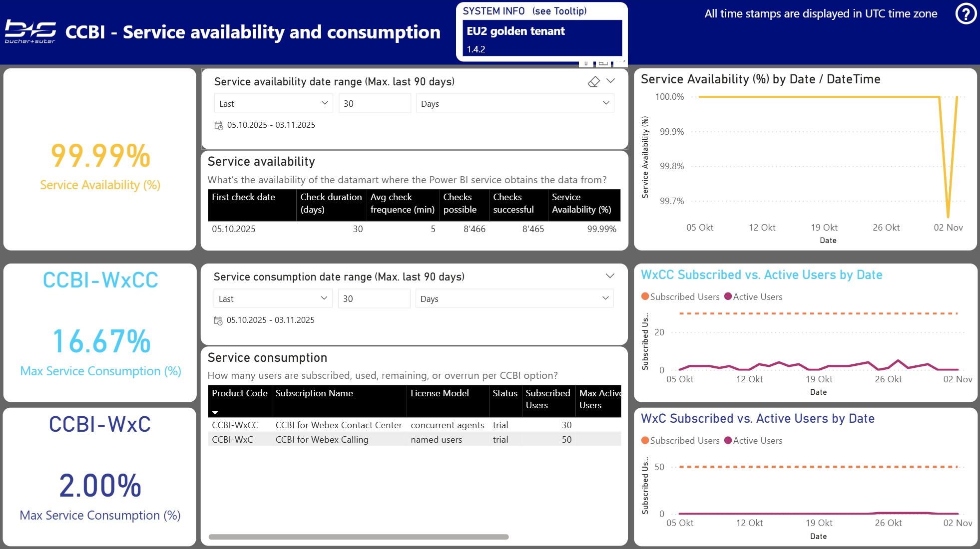Click the EU2 golden tenant system info box
The width and height of the screenshot is (980, 549).
[542, 37]
